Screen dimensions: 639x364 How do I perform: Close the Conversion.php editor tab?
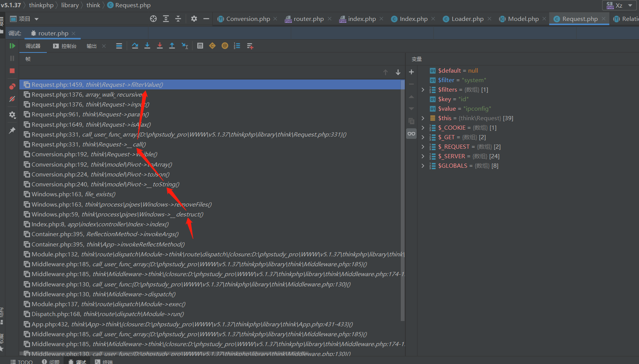click(275, 19)
